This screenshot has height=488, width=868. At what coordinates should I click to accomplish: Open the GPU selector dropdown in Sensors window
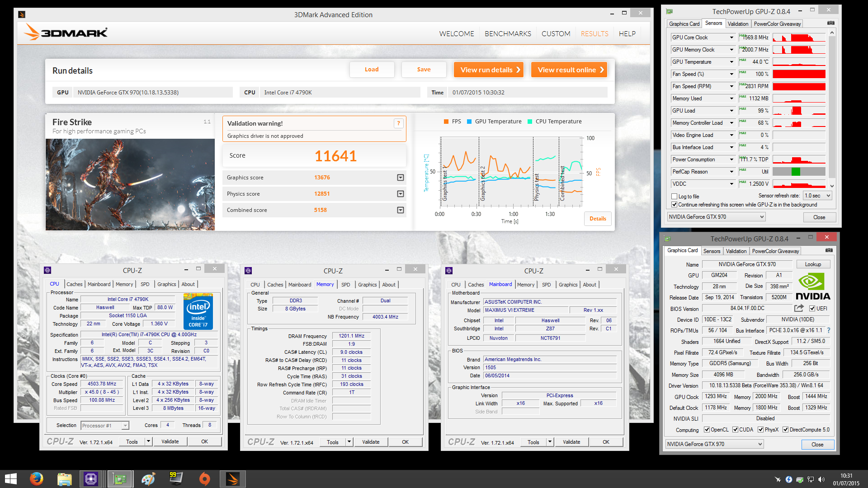click(716, 217)
